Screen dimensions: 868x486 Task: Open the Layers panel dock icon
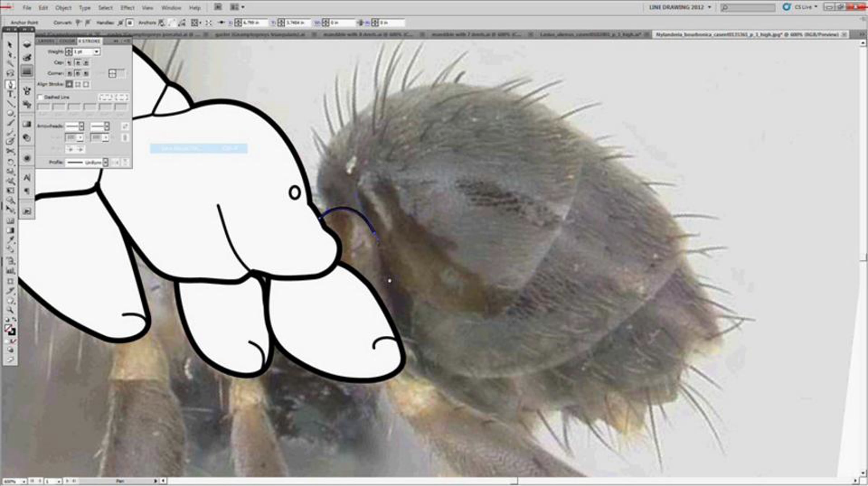point(27,45)
